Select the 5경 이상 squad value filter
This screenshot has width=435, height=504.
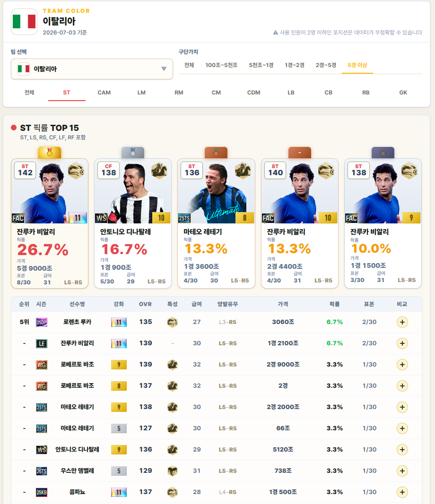coord(357,65)
